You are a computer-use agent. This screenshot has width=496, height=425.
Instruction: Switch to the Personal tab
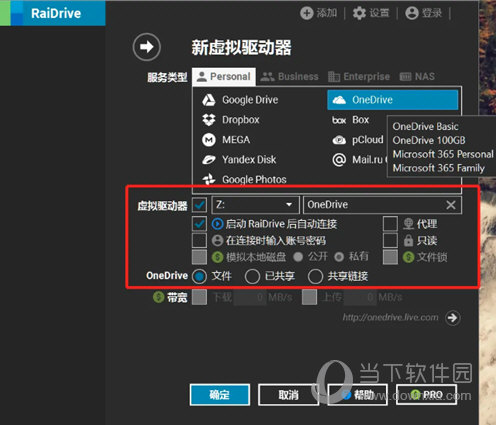point(224,77)
